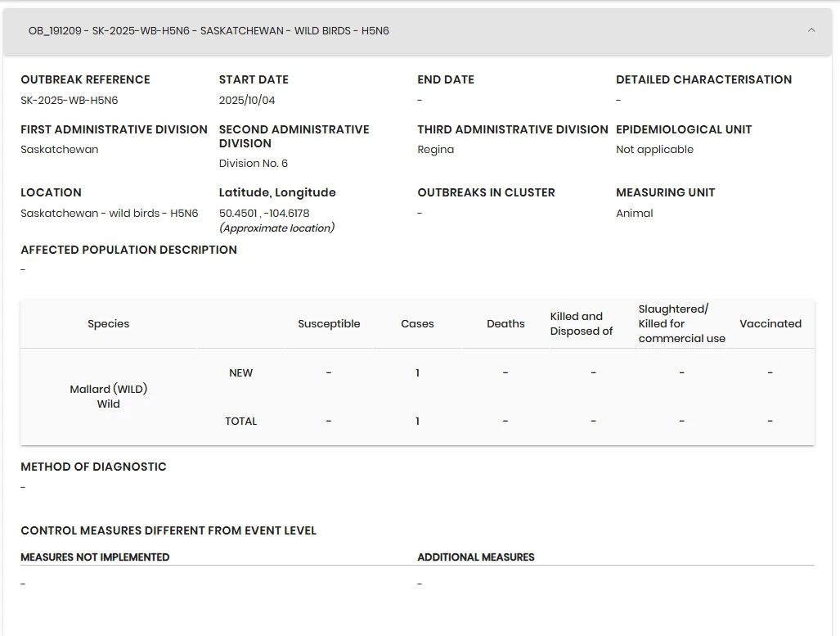
Task: Click the Susceptible column header
Action: [x=329, y=324]
